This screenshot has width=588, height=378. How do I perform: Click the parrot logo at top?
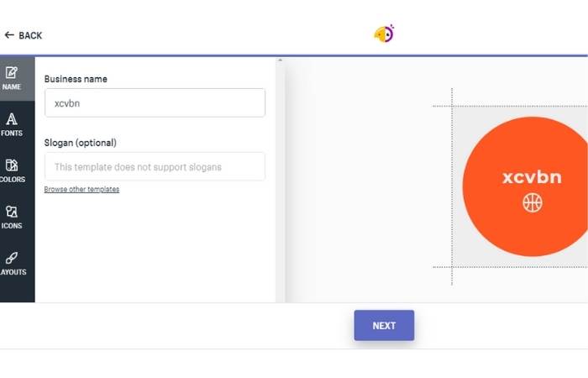[384, 34]
